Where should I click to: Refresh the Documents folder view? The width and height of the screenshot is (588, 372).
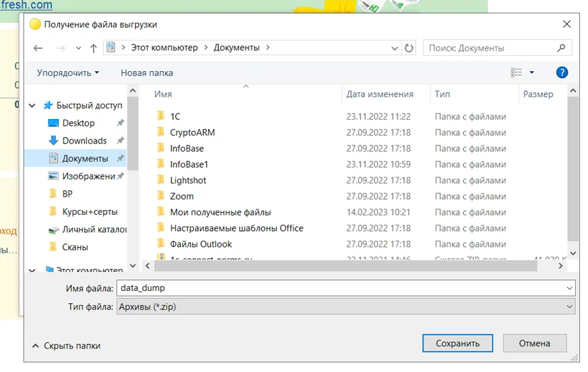409,48
